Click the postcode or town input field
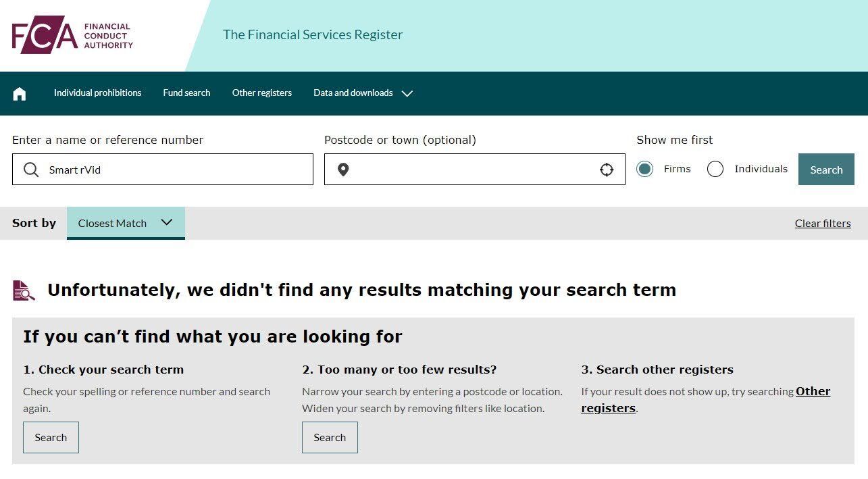This screenshot has width=868, height=479. (x=473, y=170)
